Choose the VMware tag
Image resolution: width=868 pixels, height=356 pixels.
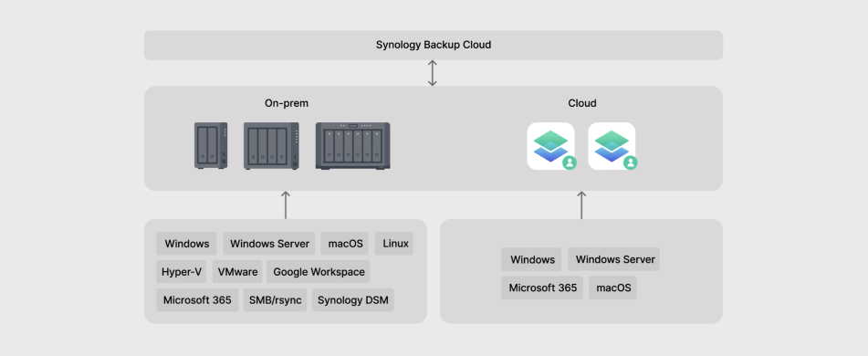coord(237,272)
